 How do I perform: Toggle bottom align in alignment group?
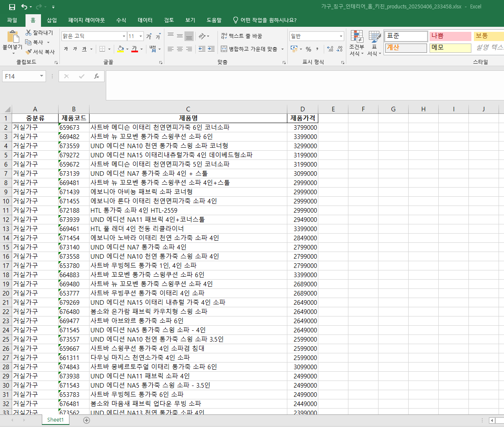tap(189, 36)
